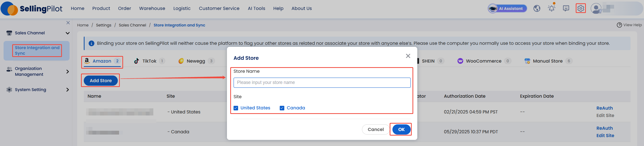Uncheck the Canada site checkbox
The width and height of the screenshot is (644, 146).
282,108
